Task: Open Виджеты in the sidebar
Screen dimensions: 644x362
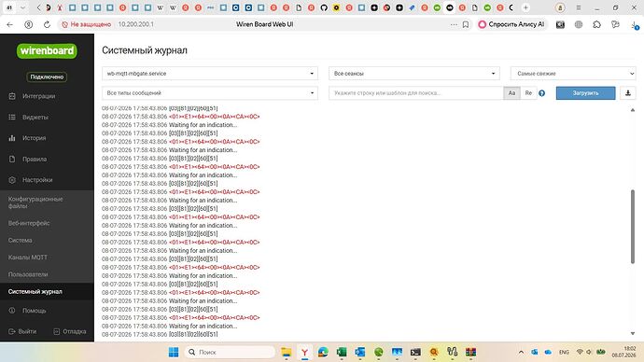Action: point(35,117)
